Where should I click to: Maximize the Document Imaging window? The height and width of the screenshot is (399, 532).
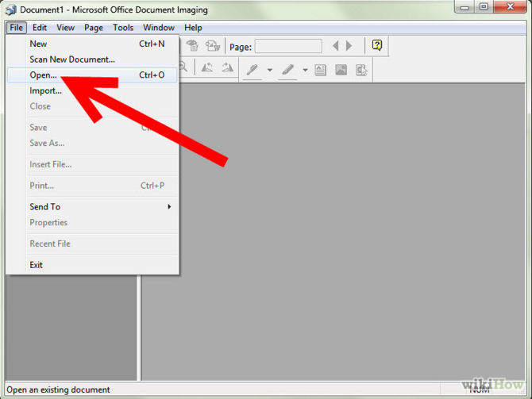484,7
